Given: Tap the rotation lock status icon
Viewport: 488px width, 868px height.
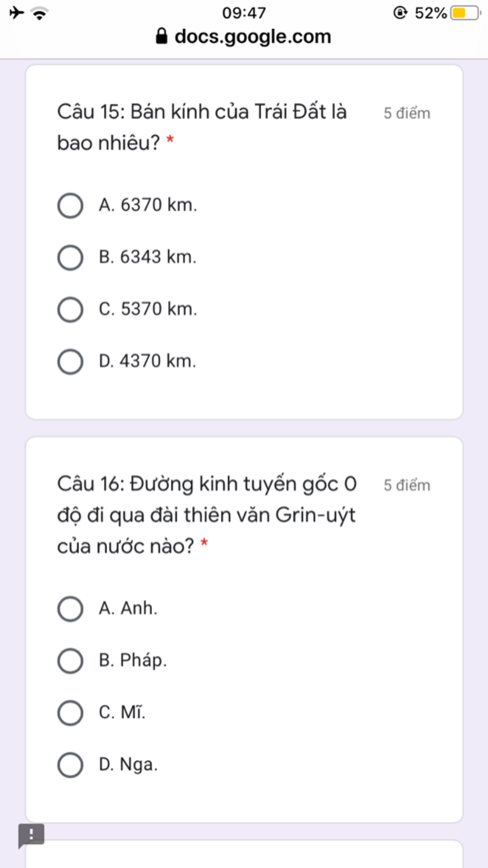Looking at the screenshot, I should tap(400, 13).
